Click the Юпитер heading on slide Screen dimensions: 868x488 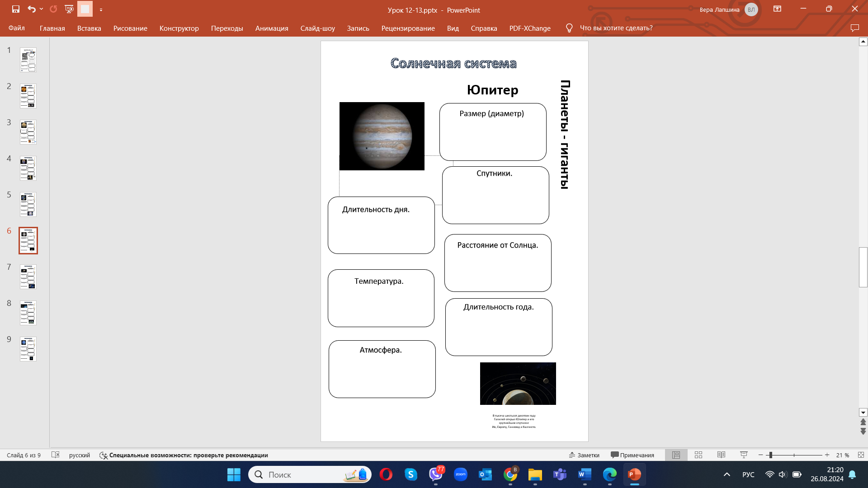pyautogui.click(x=492, y=90)
